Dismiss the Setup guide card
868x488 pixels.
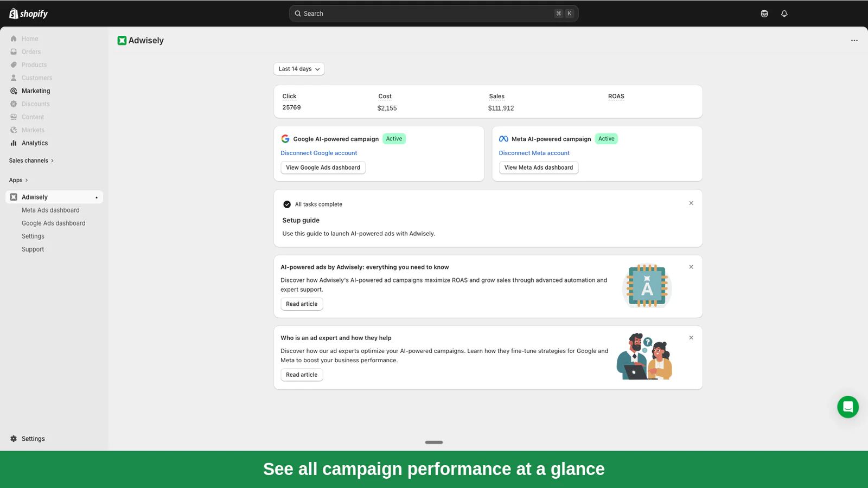pos(691,203)
